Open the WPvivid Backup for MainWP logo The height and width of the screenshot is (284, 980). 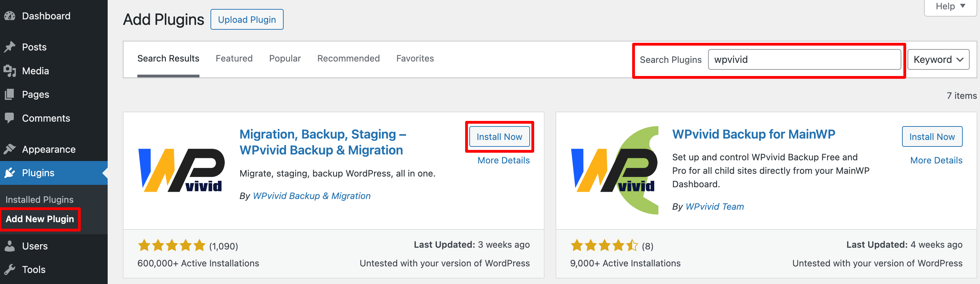[615, 170]
